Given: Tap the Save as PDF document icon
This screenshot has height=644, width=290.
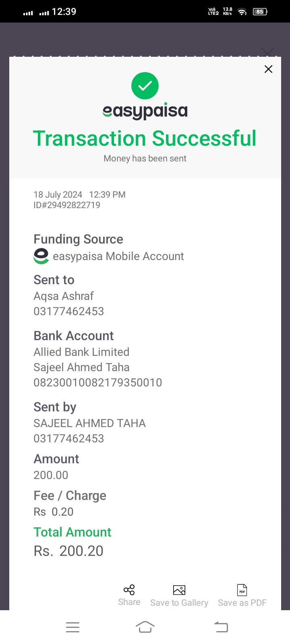Looking at the screenshot, I should tap(242, 590).
